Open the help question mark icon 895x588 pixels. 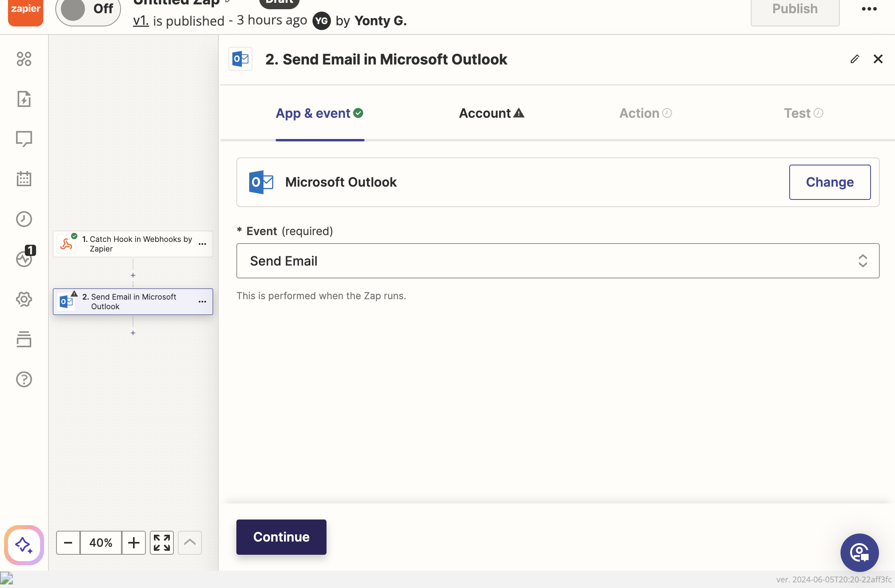coord(24,379)
